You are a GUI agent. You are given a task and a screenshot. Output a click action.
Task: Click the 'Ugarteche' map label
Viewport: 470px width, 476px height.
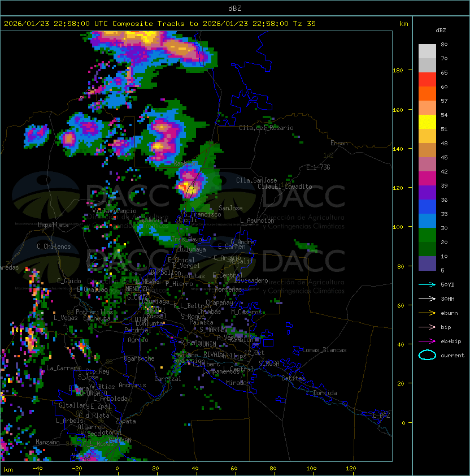tap(140, 358)
